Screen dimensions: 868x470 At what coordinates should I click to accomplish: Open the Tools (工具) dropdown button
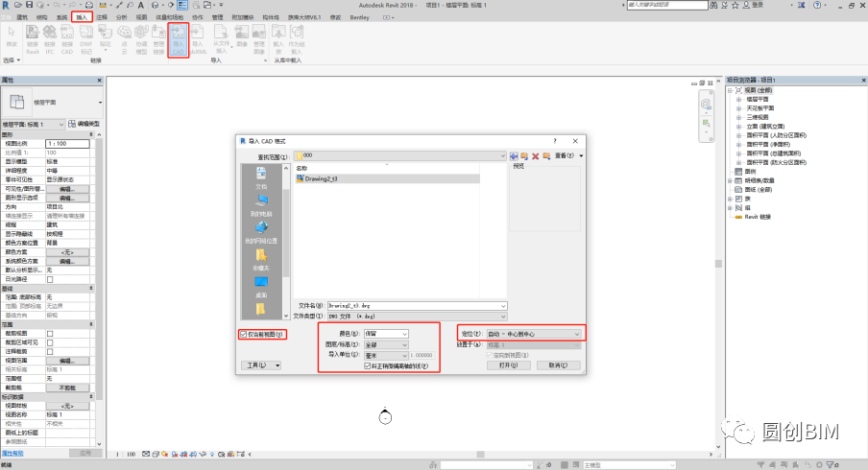261,365
